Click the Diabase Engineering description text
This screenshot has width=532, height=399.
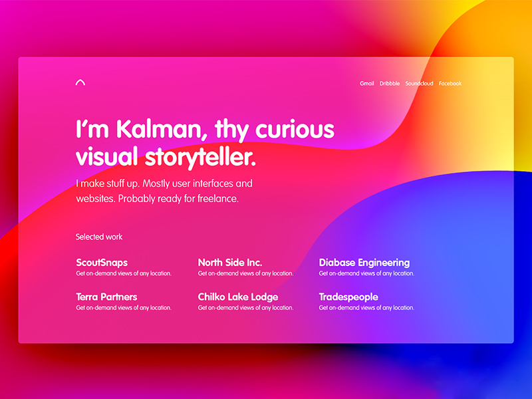366,273
